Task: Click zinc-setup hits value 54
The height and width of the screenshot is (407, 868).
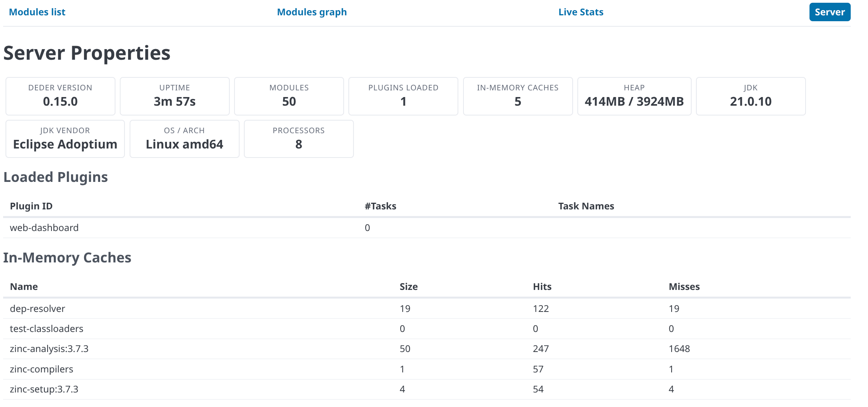Action: click(538, 389)
